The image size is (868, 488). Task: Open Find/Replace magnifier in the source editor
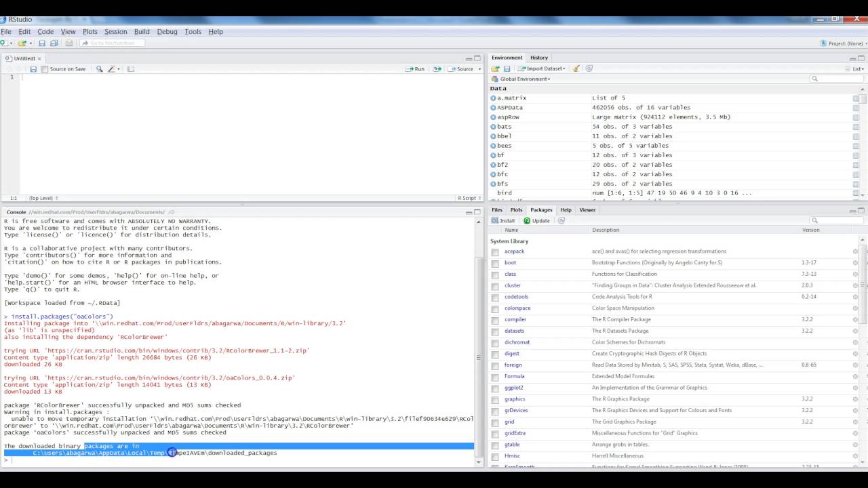[100, 68]
